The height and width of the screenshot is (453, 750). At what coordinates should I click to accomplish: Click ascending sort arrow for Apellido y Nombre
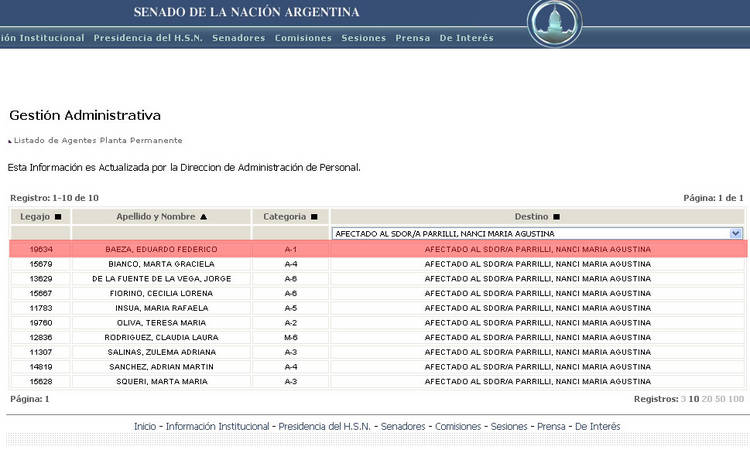coord(203,217)
